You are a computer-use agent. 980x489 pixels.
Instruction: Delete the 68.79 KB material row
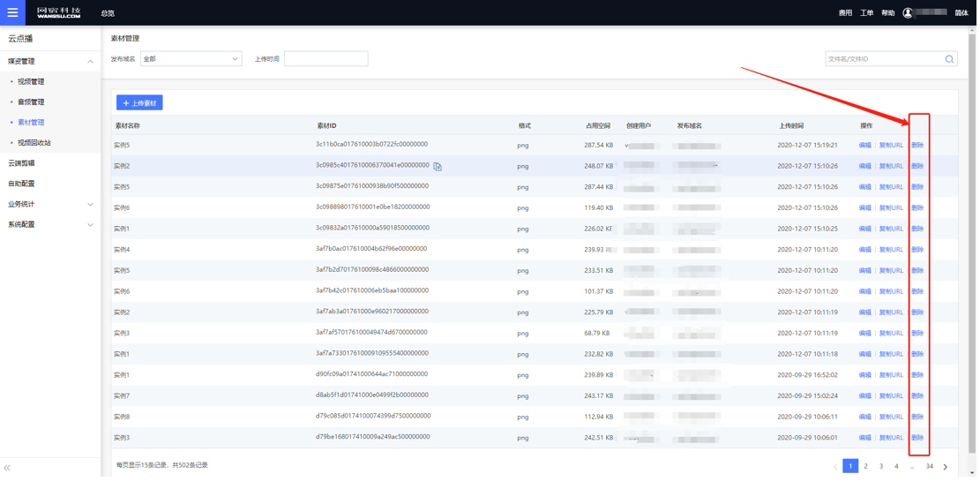point(916,334)
